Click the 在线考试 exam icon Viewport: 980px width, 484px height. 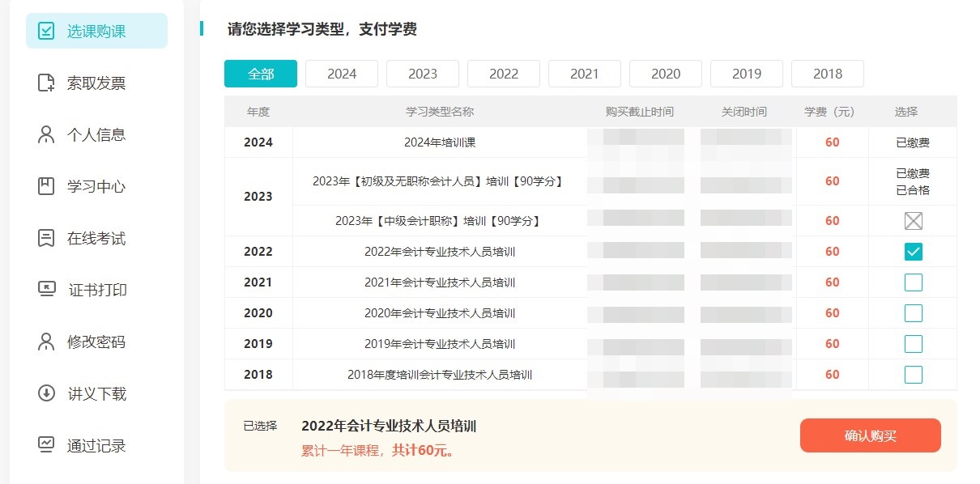[x=46, y=238]
